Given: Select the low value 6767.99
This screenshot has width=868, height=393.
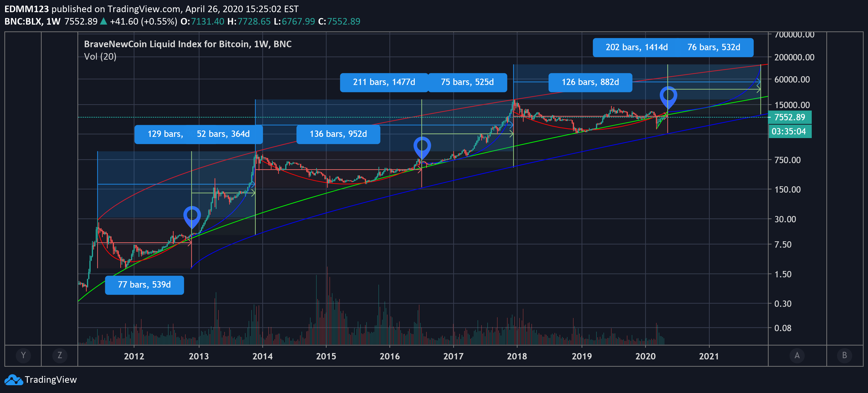Looking at the screenshot, I should (298, 22).
